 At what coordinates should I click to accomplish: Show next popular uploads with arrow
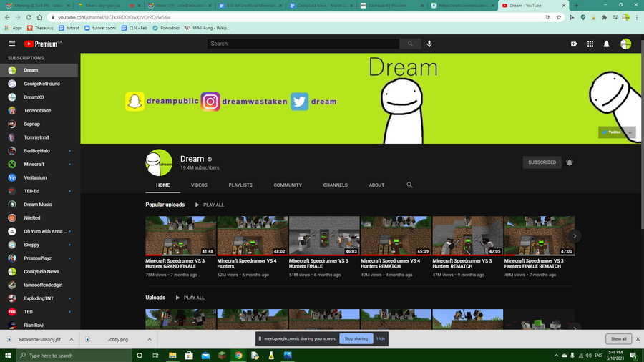click(x=575, y=236)
